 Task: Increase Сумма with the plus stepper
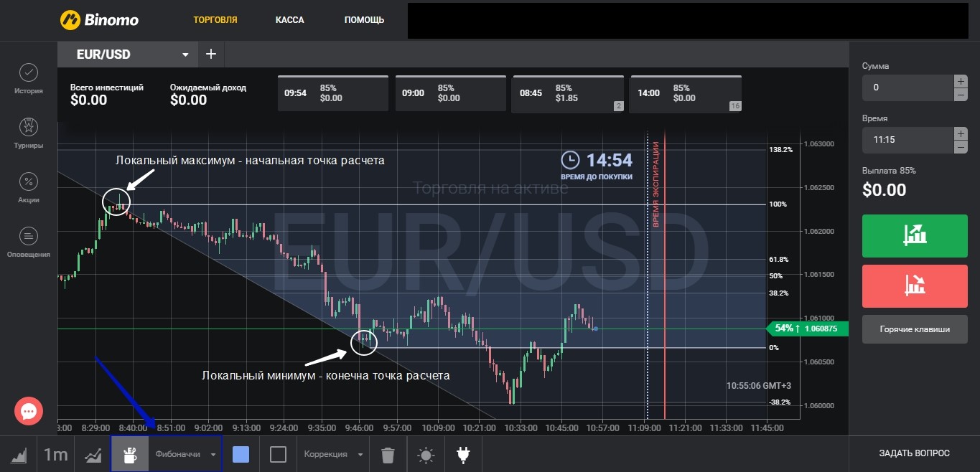(961, 81)
